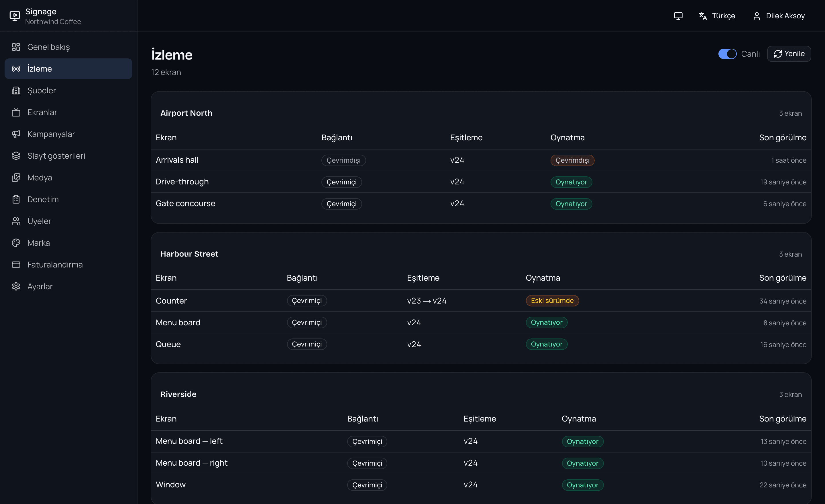
Task: Open the Türkçe language selector
Action: tap(717, 16)
